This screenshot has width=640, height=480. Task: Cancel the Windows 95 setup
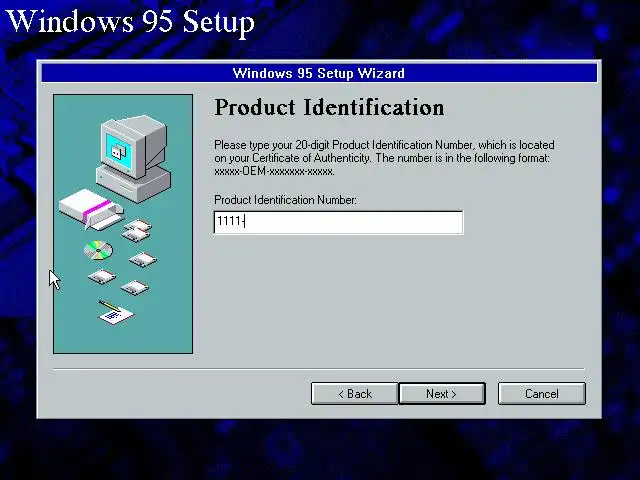point(542,393)
